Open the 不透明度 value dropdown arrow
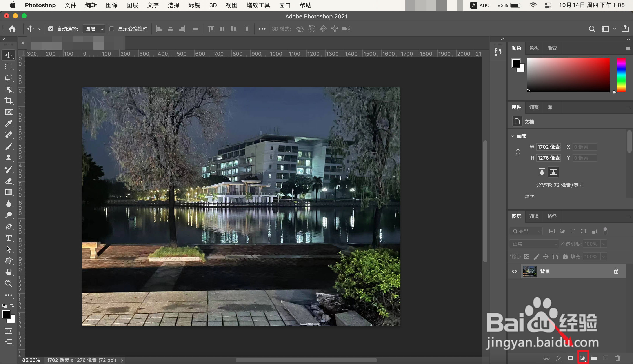 [x=604, y=244]
